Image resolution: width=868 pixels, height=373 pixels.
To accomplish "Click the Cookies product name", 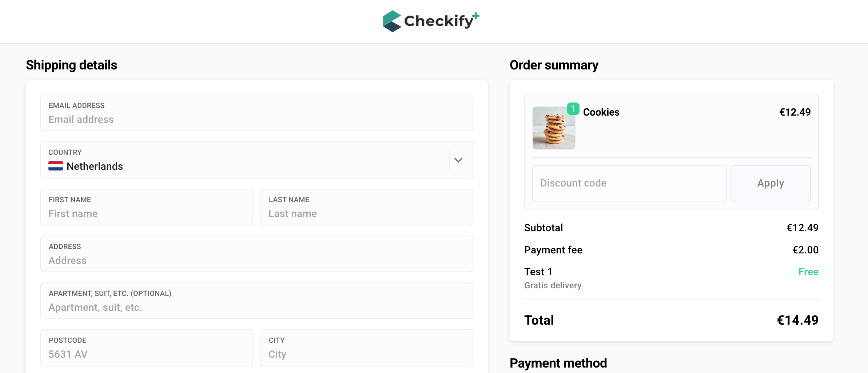I will click(x=601, y=112).
